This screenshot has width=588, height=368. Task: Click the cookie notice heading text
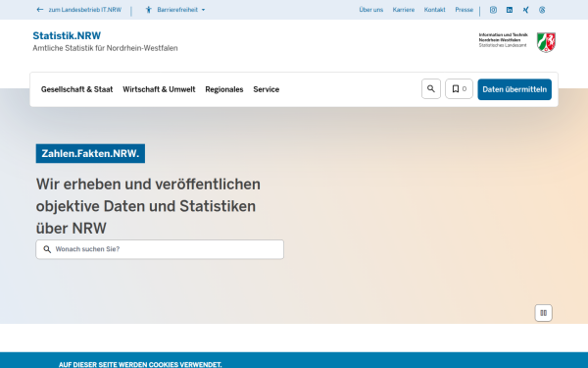tap(140, 365)
